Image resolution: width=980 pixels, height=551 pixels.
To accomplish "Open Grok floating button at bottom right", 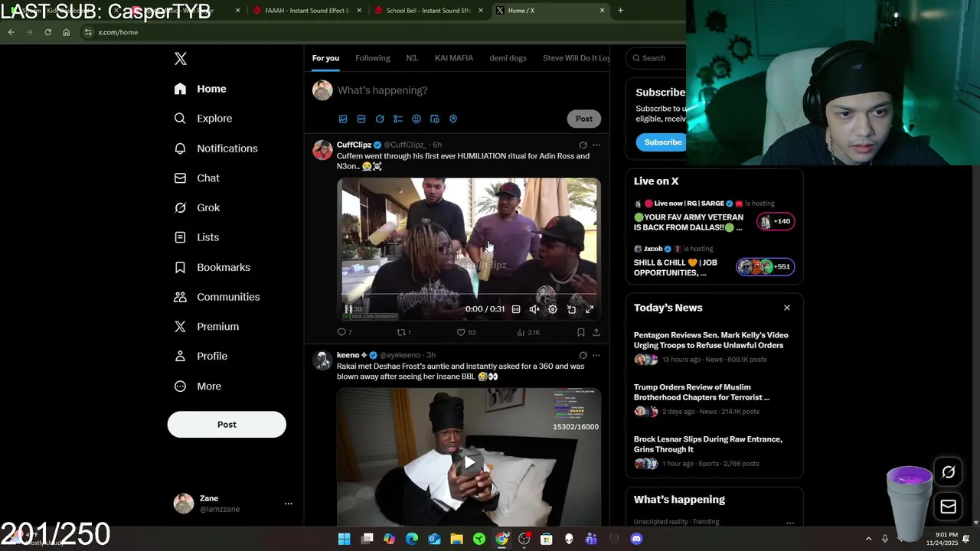I will click(948, 472).
